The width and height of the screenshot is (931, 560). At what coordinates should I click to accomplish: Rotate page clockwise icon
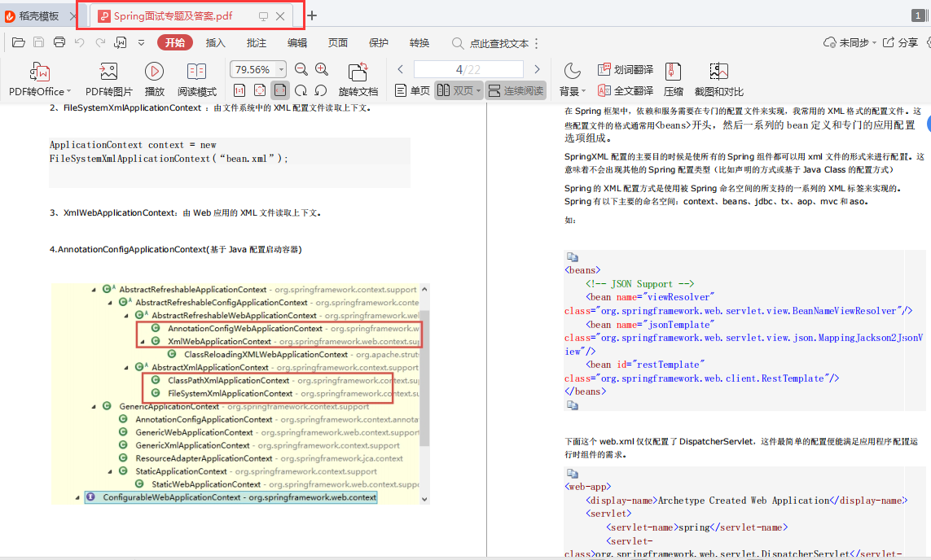click(x=301, y=91)
